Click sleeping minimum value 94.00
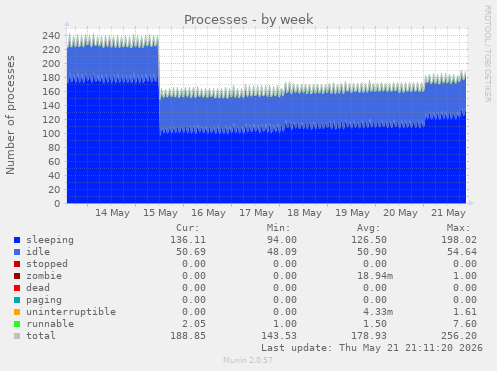The image size is (497, 371). (x=282, y=240)
